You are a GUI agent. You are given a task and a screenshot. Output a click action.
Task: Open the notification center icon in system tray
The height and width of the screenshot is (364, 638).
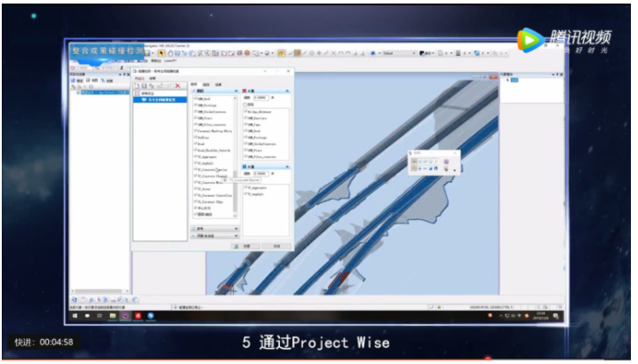tap(556, 315)
